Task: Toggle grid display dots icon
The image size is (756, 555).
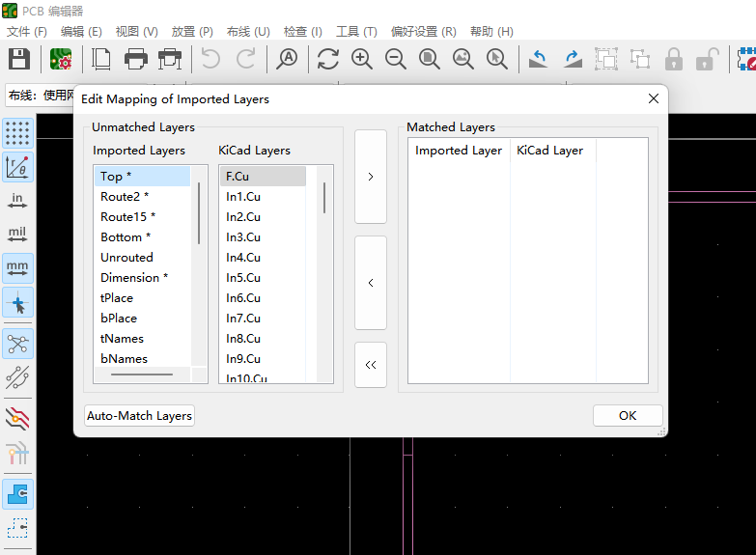Action: click(x=17, y=133)
